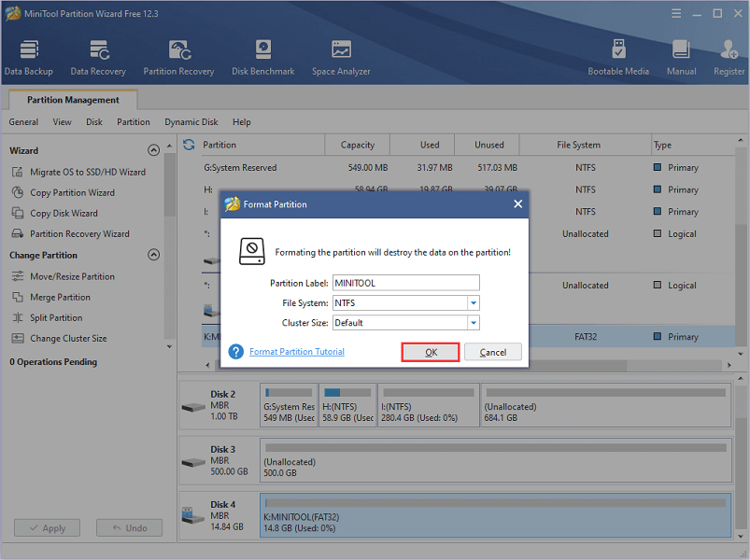
Task: Open the Format Partition Tutorial link
Action: pyautogui.click(x=297, y=352)
